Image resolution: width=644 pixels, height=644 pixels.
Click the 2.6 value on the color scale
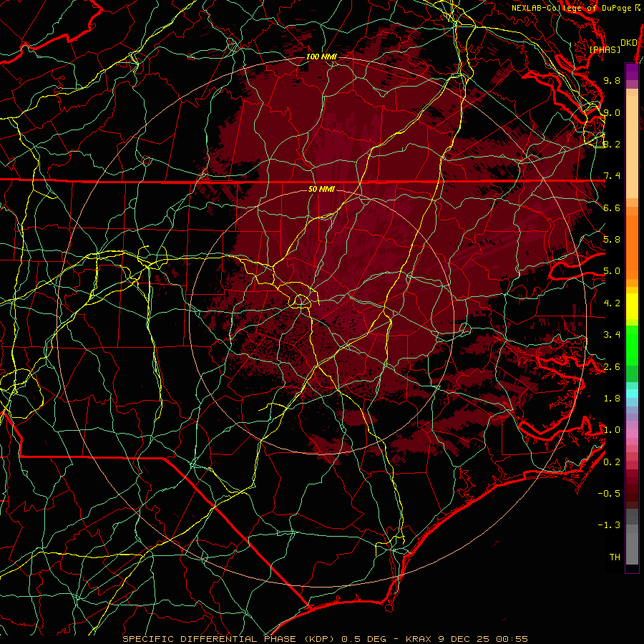612,367
